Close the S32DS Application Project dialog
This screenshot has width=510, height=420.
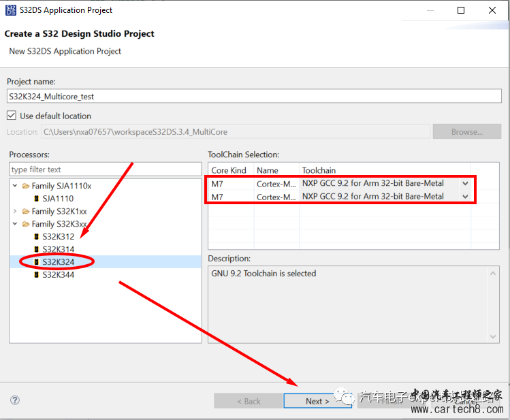coord(492,10)
